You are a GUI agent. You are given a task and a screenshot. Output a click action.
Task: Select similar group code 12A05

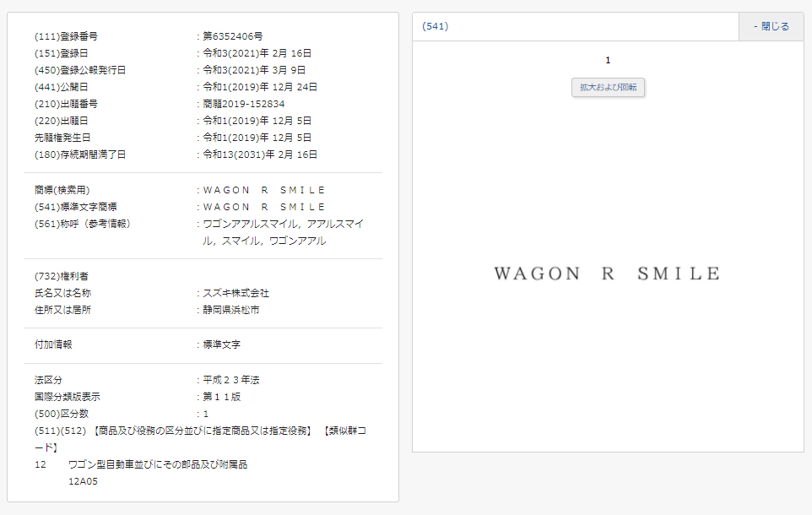(83, 481)
